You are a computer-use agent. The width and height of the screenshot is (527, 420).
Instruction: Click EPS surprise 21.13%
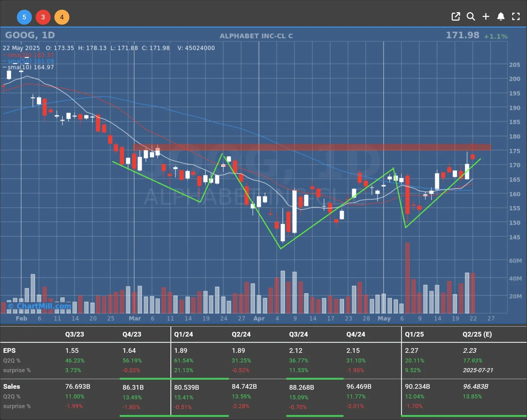[184, 370]
